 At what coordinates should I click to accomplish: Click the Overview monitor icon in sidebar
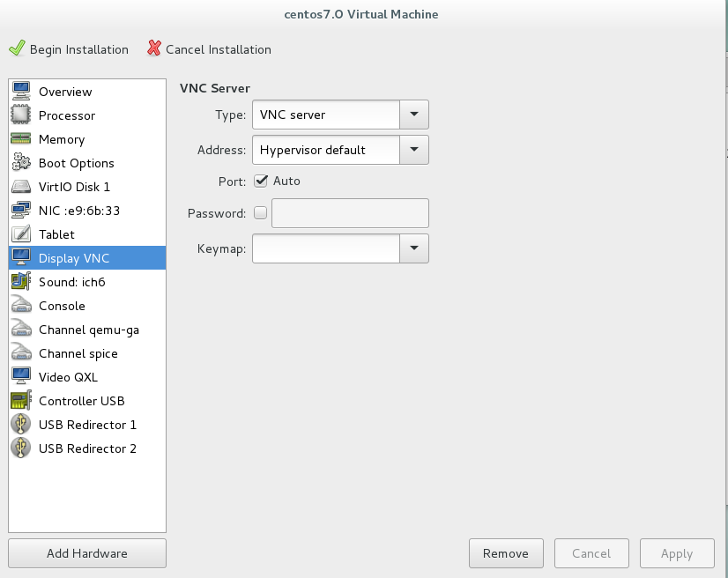pyautogui.click(x=21, y=92)
